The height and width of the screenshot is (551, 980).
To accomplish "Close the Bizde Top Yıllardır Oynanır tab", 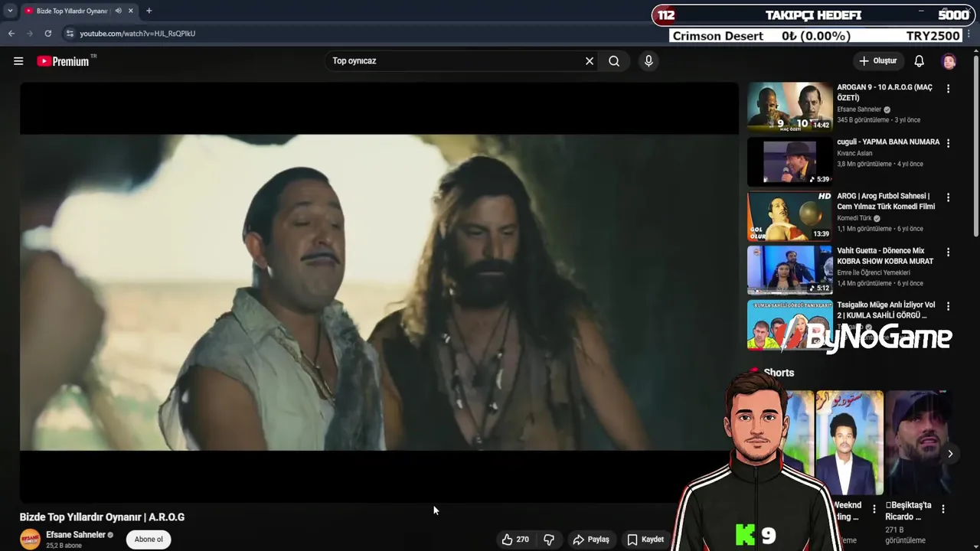I will click(131, 11).
